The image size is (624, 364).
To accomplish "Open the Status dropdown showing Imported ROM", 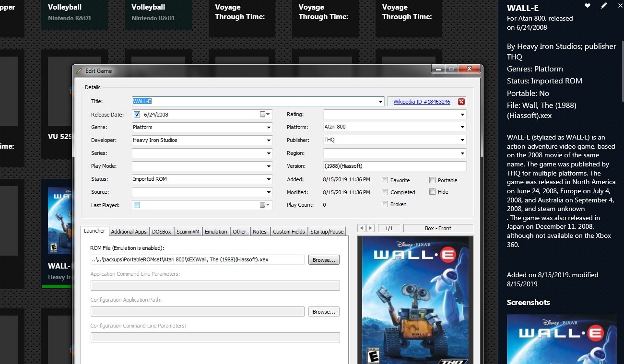I will pos(269,179).
